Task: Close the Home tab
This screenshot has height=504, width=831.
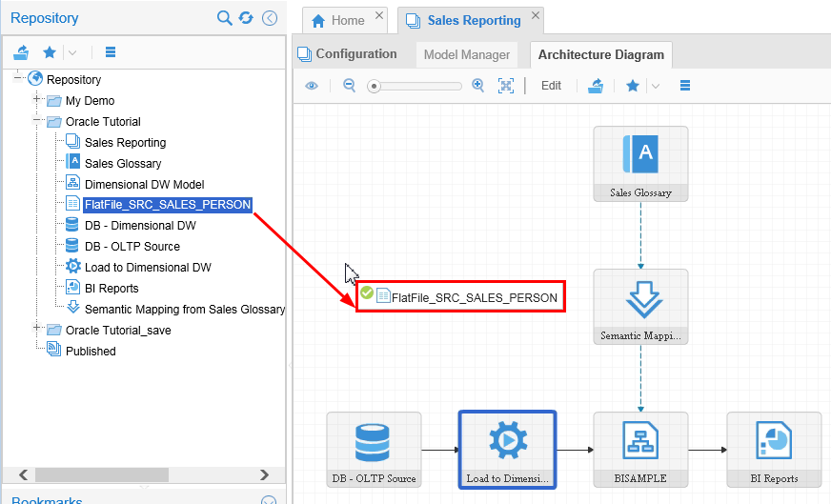Action: coord(379,15)
